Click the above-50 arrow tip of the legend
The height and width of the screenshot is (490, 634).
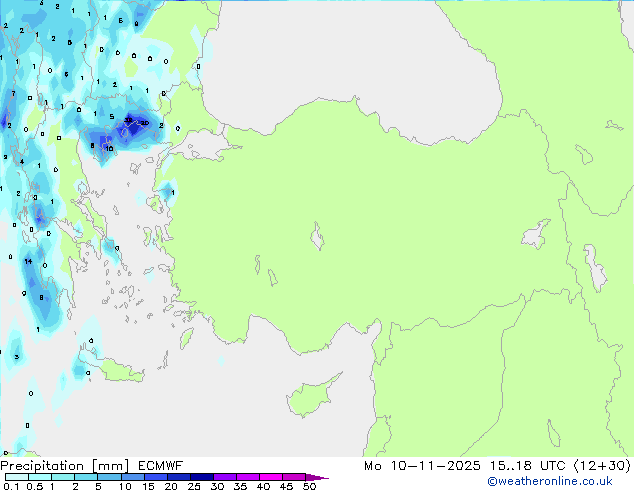[317, 477]
